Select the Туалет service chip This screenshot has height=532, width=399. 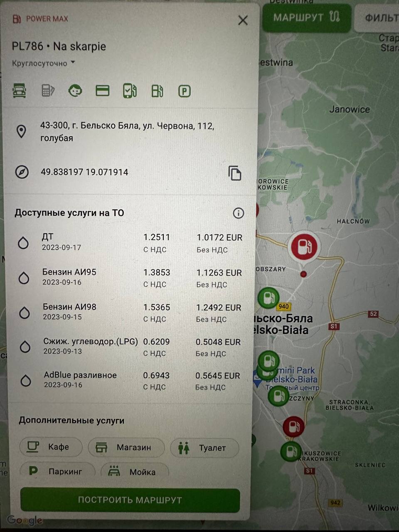click(x=204, y=448)
